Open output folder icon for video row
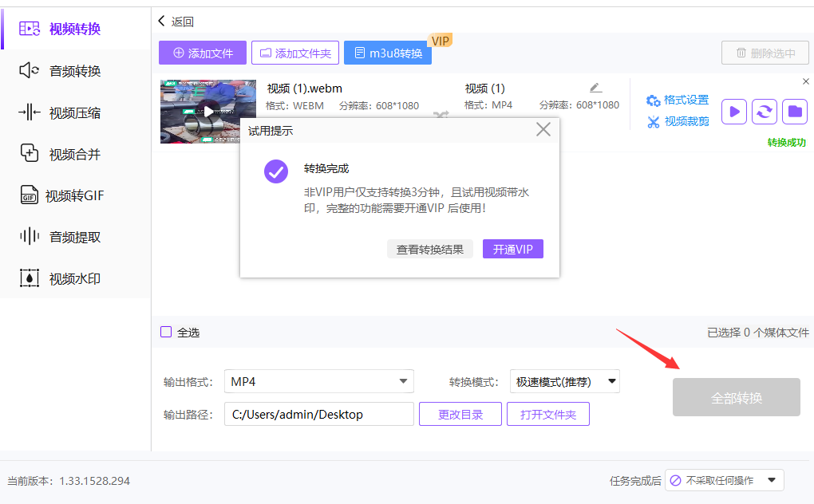 [795, 112]
